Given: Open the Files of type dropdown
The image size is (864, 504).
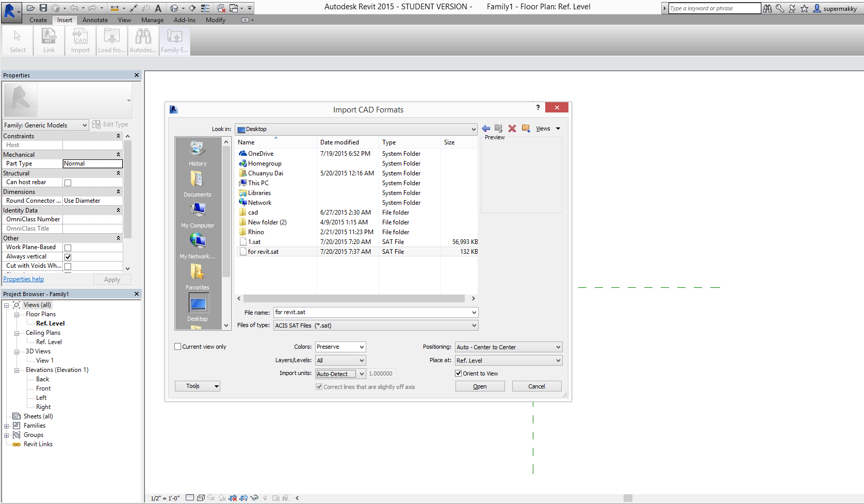Looking at the screenshot, I should click(376, 326).
